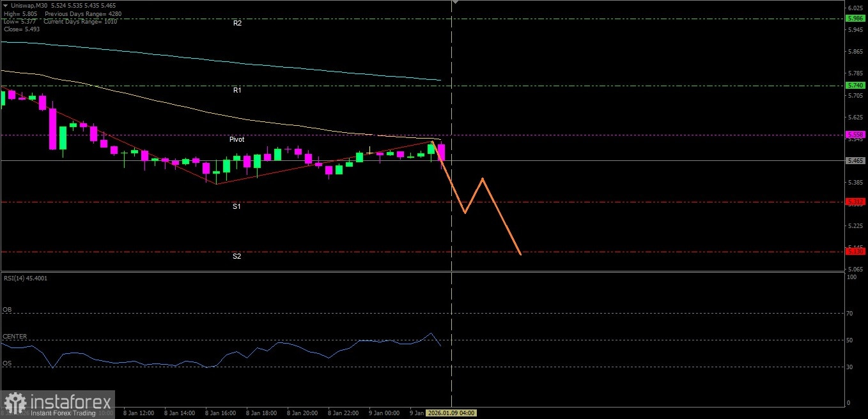Click the RSI scale value 100

851,277
